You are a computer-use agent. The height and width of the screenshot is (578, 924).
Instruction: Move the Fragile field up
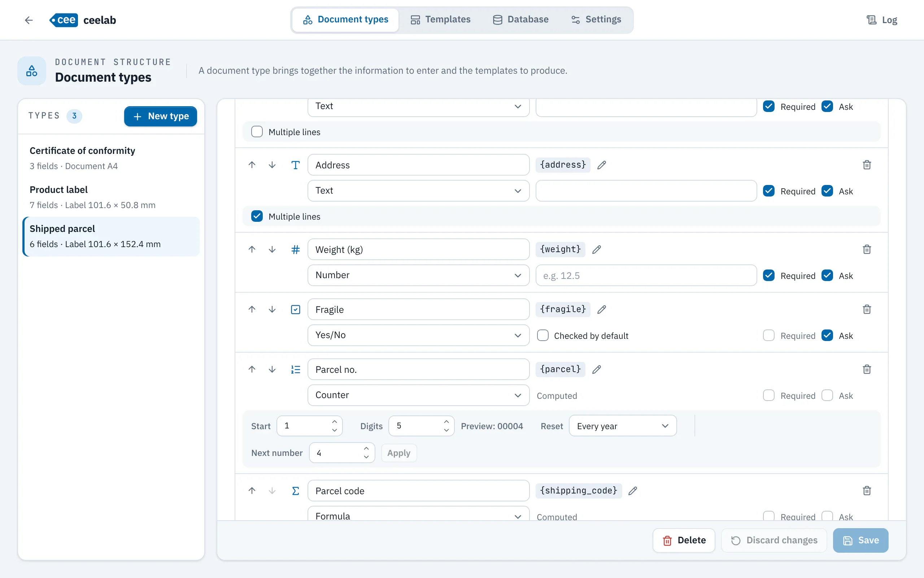pos(252,309)
